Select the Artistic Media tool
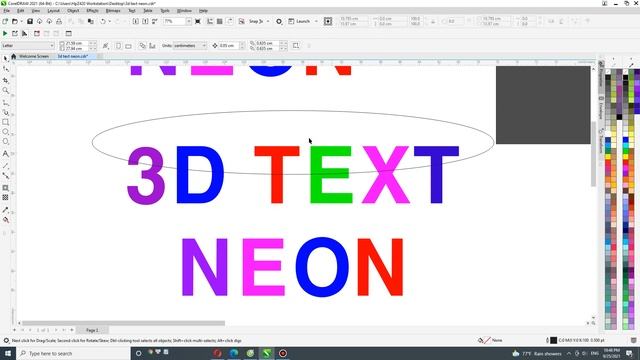Screen dimensions: 640x360 click(x=6, y=112)
